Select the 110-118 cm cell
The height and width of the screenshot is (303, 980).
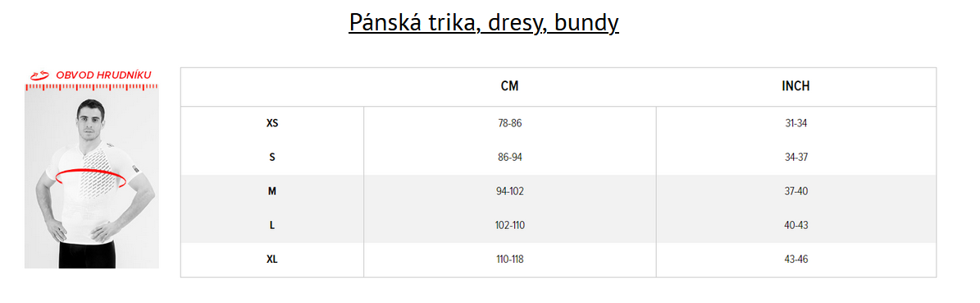pos(509,259)
